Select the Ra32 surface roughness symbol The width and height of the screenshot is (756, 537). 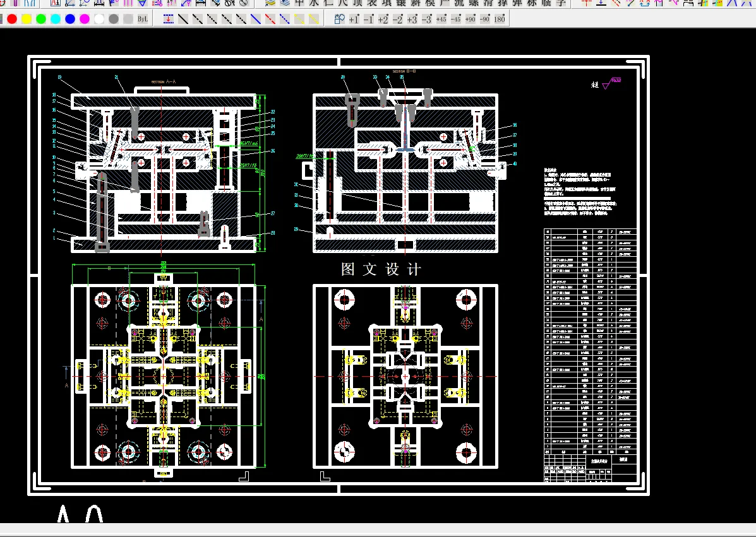(x=611, y=83)
